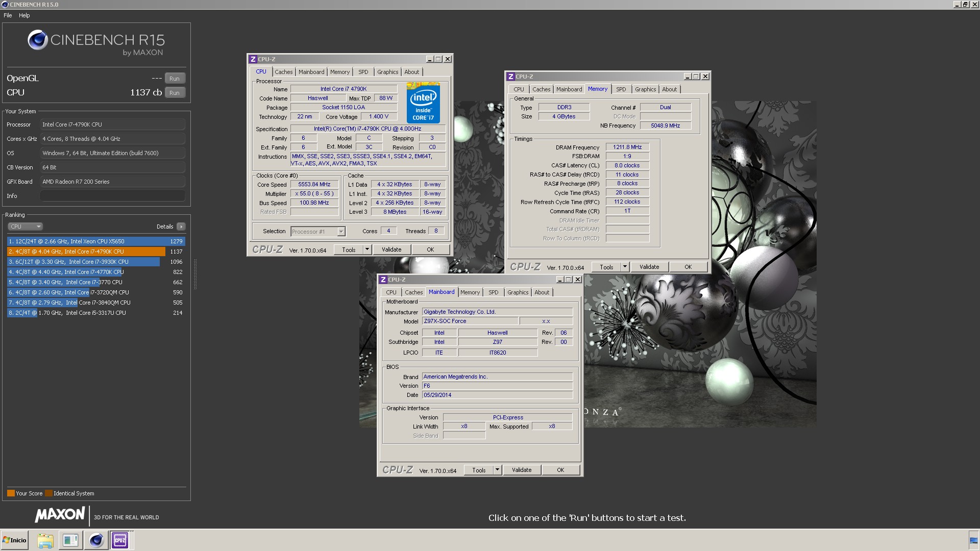Click the Cinebench R15 logo icon
Viewport: 980px width, 551px height.
click(x=38, y=40)
